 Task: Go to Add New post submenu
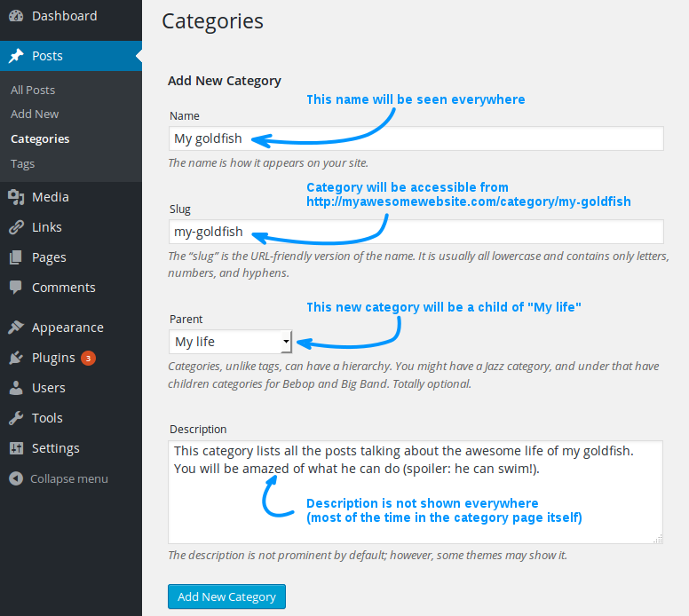35,114
